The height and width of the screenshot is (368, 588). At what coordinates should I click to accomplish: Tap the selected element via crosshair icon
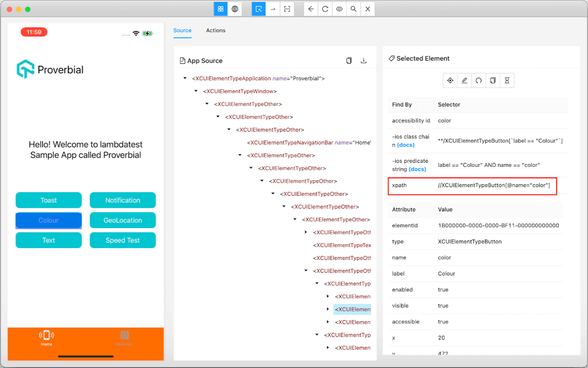[x=450, y=80]
